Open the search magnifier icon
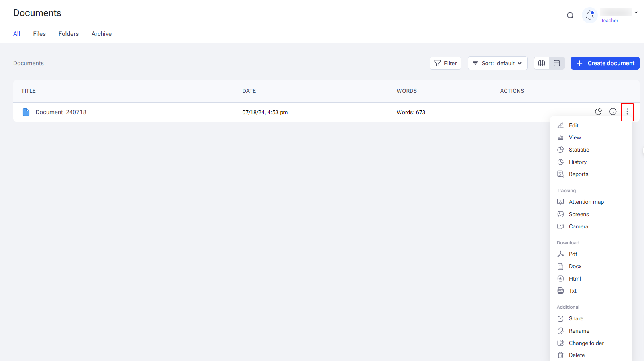The height and width of the screenshot is (361, 644). (570, 16)
